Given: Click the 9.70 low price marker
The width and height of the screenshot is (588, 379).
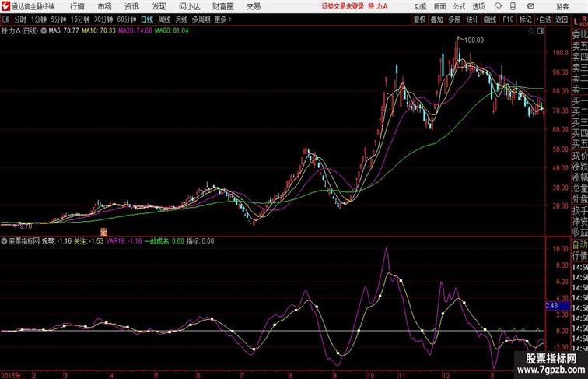Looking at the screenshot, I should click(26, 226).
